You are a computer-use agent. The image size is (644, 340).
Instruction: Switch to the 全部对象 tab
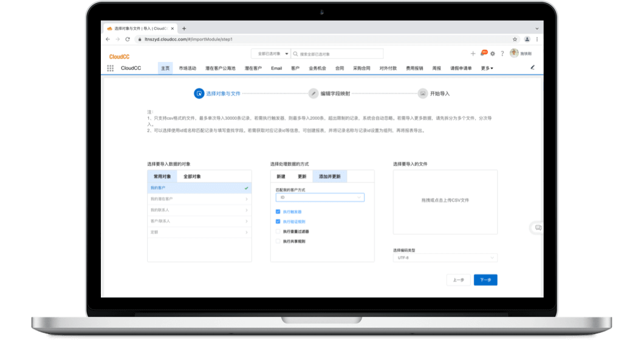[x=192, y=176]
